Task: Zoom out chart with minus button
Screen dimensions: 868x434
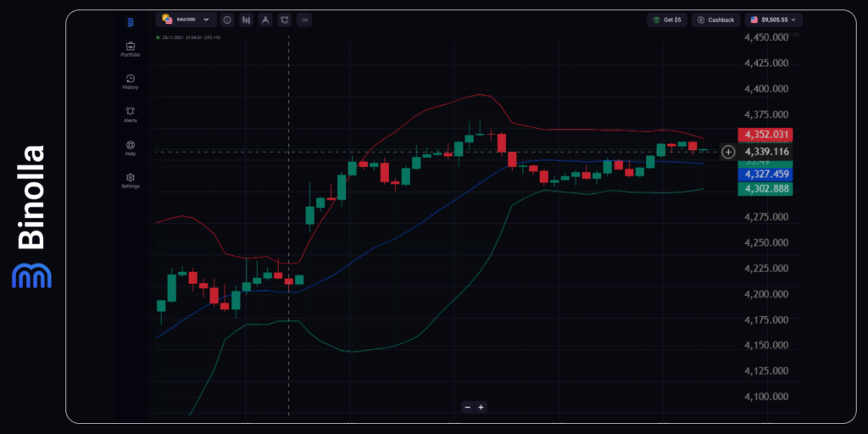Action: [468, 407]
